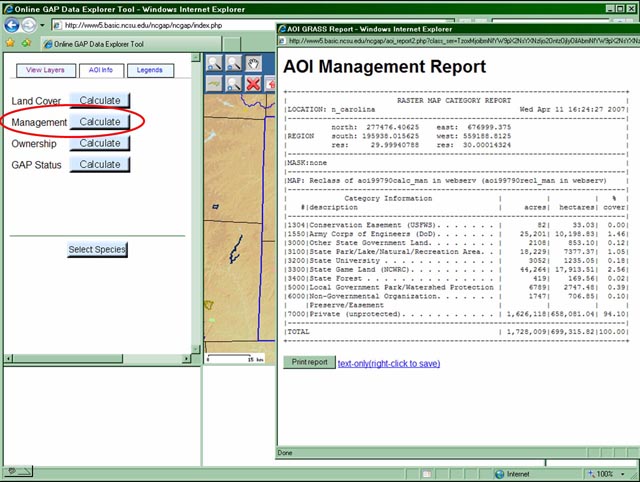The image size is (640, 482).
Task: Click the horizontal scrollbar left arrow
Action: click(8, 359)
